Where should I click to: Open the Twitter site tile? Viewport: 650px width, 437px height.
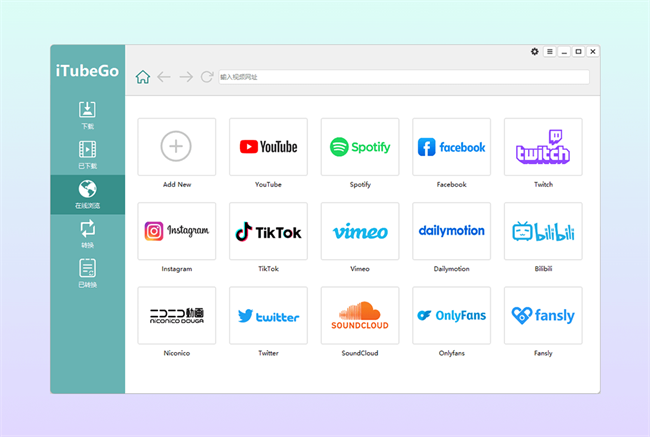click(x=268, y=316)
